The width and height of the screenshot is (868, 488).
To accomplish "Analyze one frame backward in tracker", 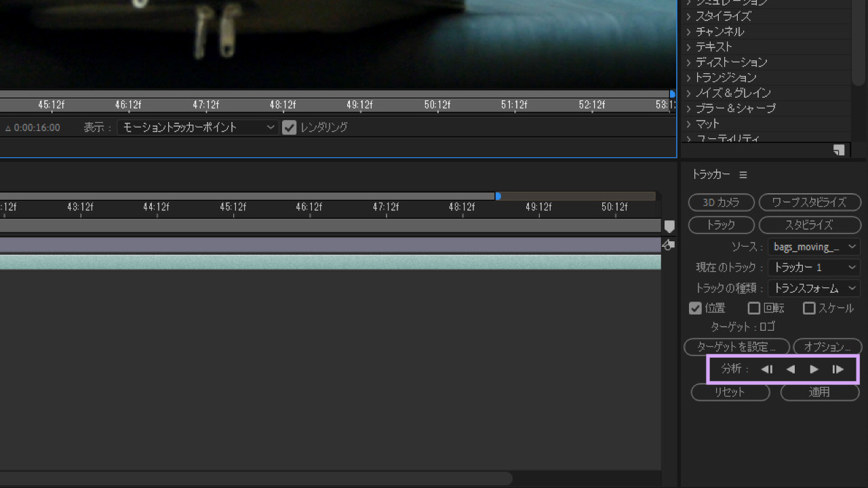I will [767, 369].
